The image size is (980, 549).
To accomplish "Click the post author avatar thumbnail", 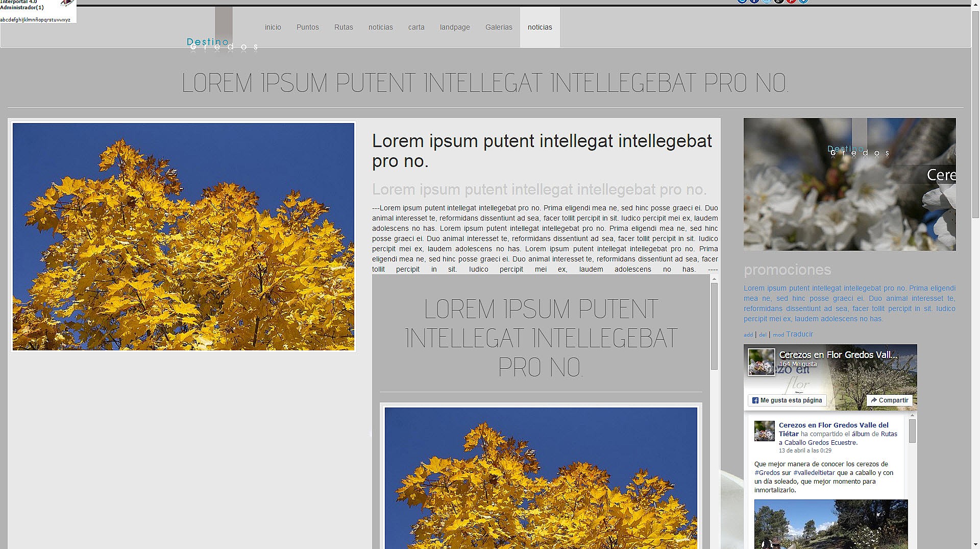I will point(765,431).
